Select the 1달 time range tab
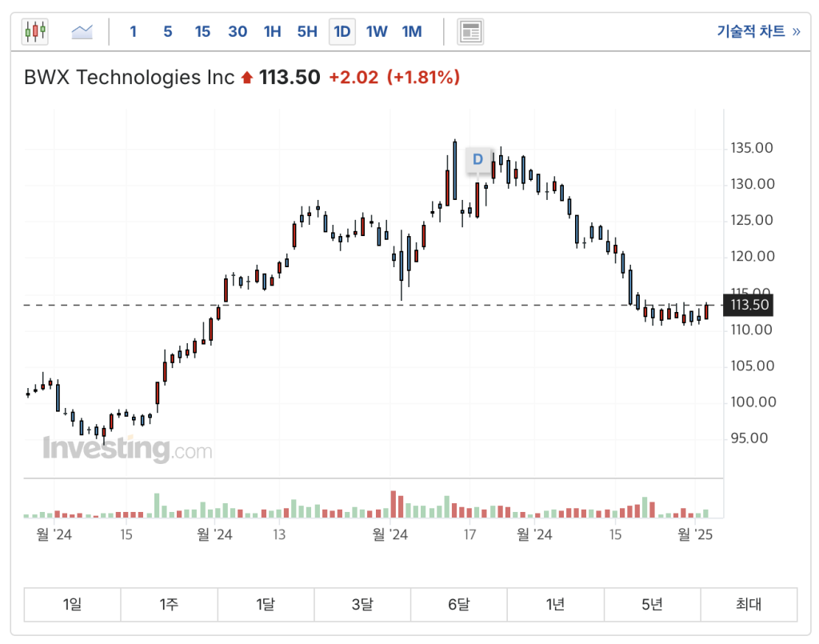 coord(266,605)
